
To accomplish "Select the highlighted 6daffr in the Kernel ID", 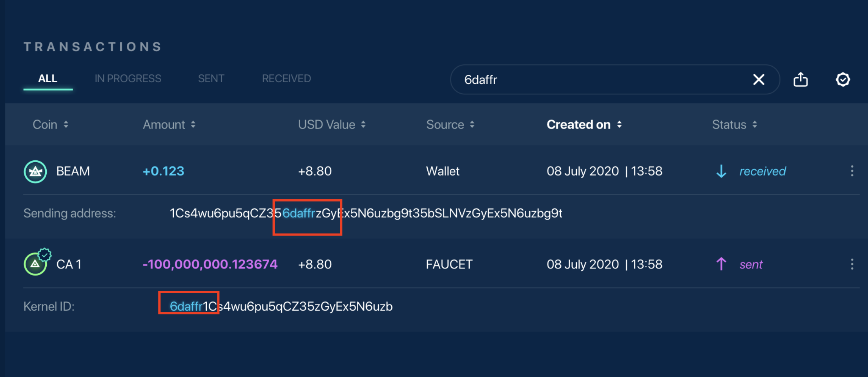I will click(187, 306).
